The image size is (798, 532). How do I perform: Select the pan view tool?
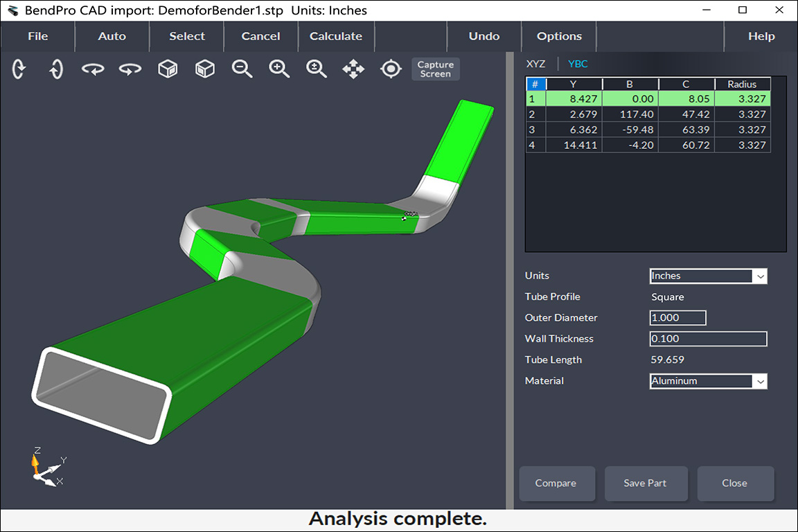tap(353, 69)
